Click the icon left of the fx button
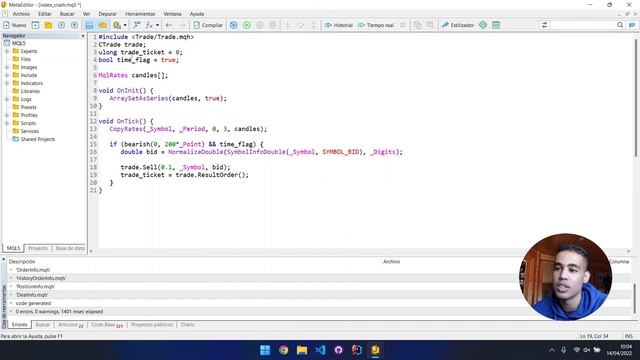Screen dimensions: 640x360 coord(137,25)
